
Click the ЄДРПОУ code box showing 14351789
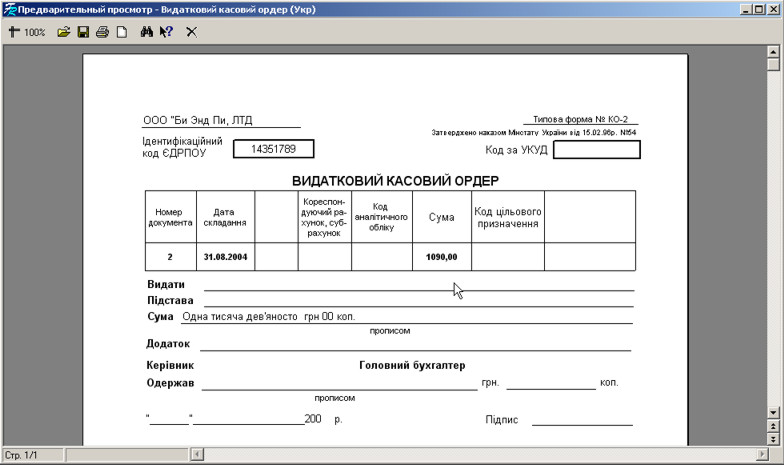coord(273,149)
